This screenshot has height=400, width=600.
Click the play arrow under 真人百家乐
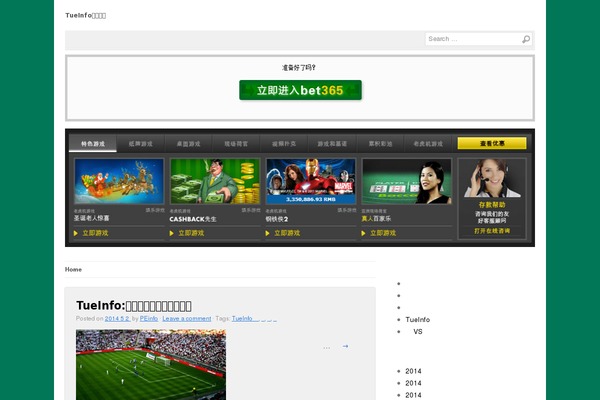[363, 233]
